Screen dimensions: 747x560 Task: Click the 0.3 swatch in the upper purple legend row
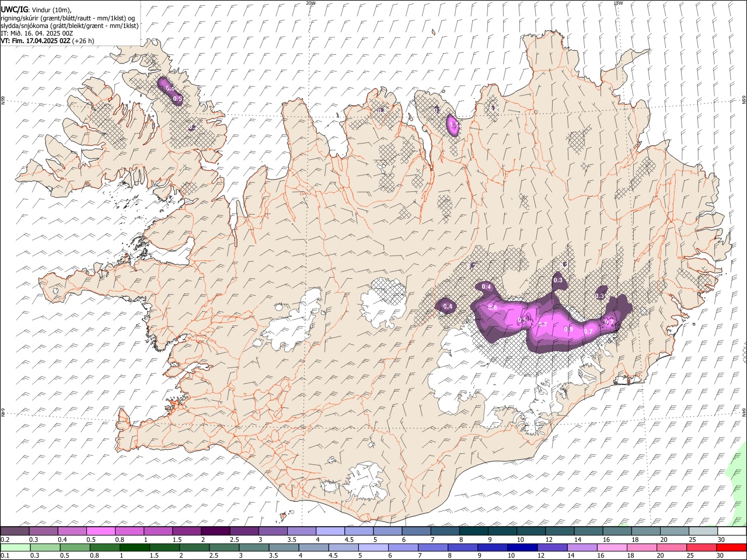tap(44, 531)
